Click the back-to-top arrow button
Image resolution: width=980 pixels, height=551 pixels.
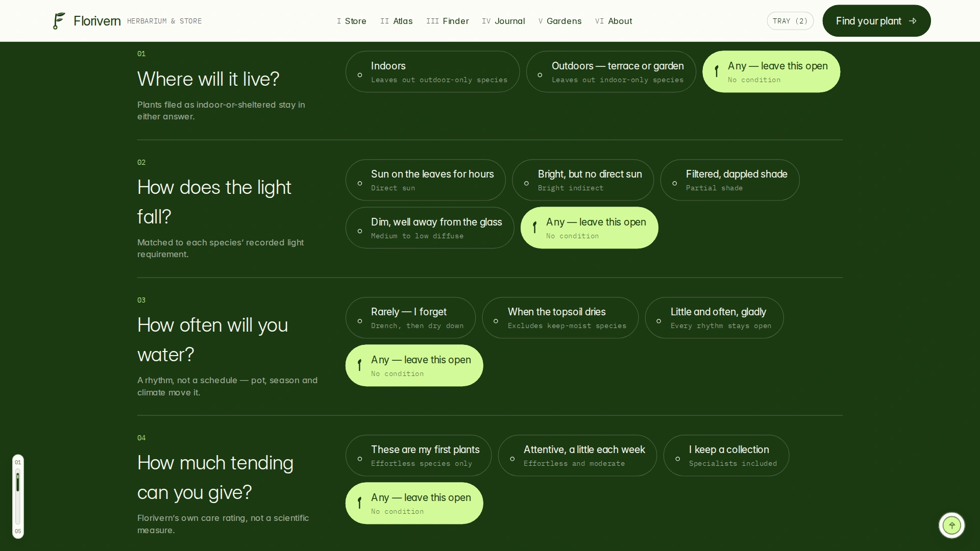click(x=951, y=525)
